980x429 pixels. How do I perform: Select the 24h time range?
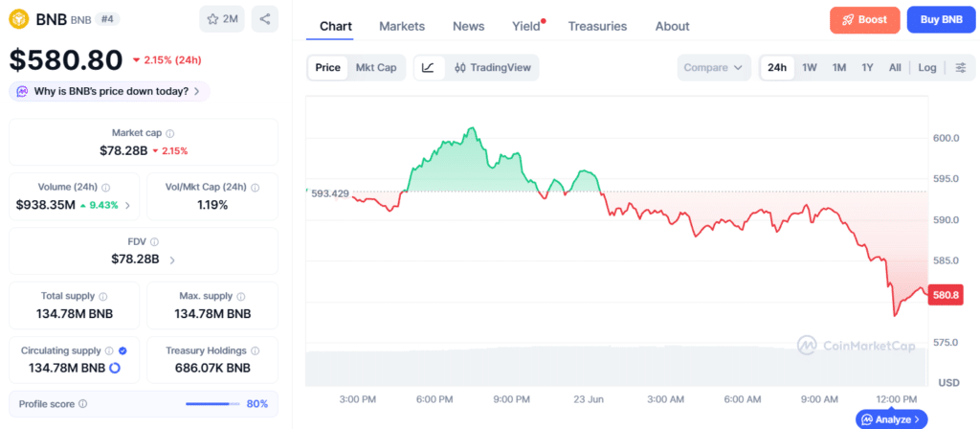pos(777,68)
